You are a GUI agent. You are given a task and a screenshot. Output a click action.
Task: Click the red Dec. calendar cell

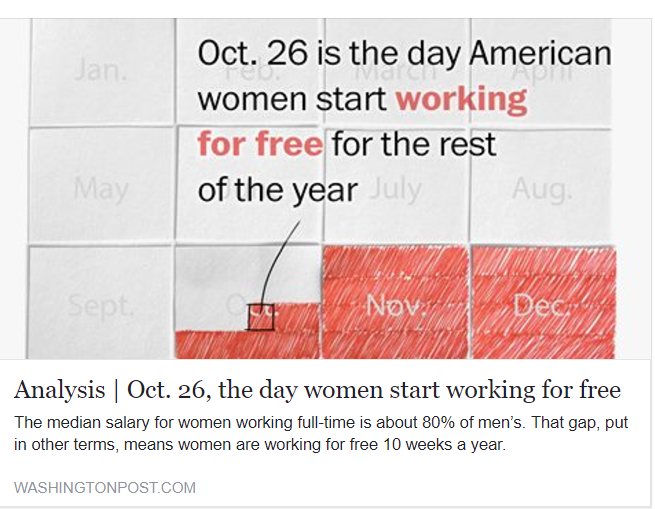point(543,302)
